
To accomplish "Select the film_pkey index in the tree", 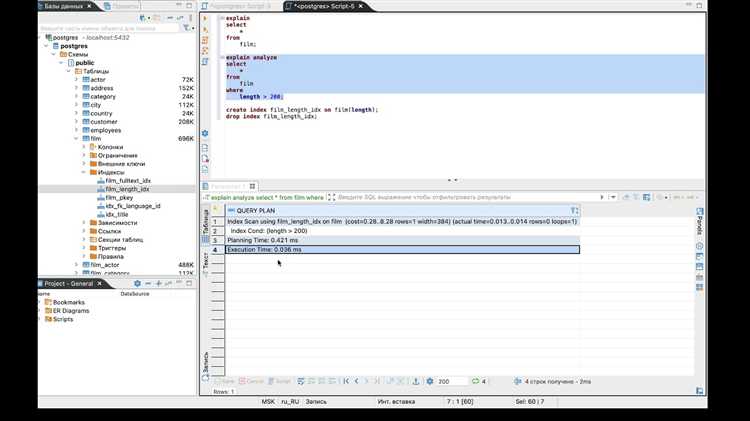I will click(x=119, y=197).
